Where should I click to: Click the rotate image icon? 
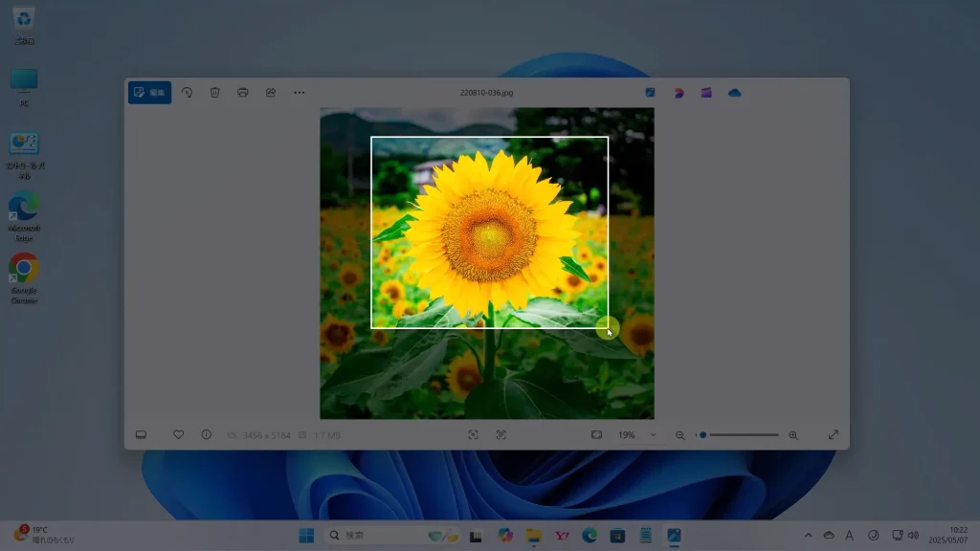187,93
